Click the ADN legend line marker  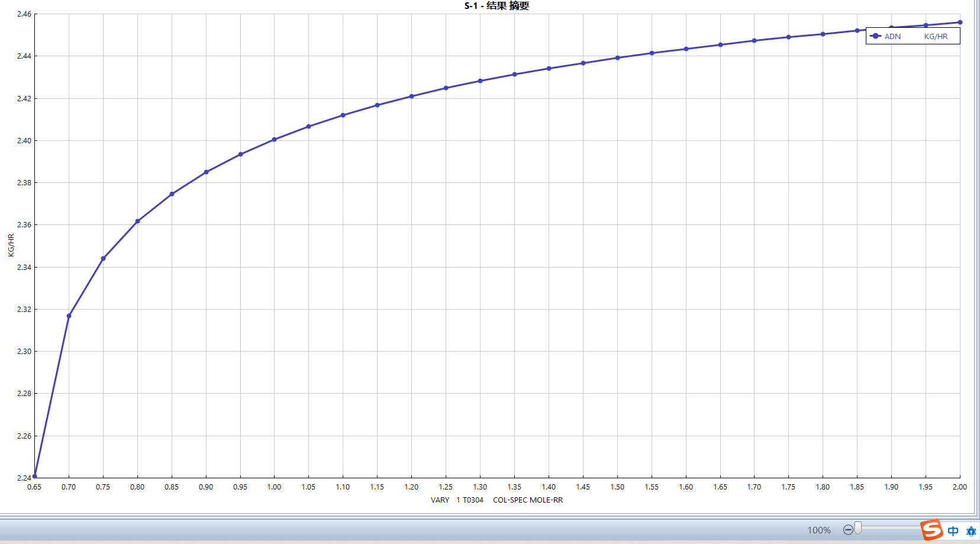tap(876, 36)
